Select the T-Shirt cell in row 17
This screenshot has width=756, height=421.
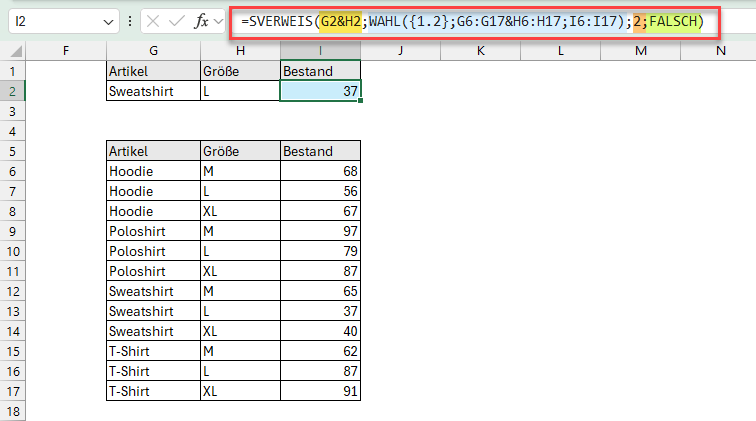[153, 391]
